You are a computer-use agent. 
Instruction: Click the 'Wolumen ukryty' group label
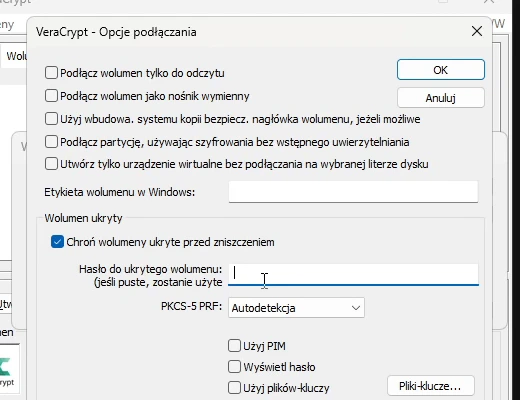(x=83, y=218)
